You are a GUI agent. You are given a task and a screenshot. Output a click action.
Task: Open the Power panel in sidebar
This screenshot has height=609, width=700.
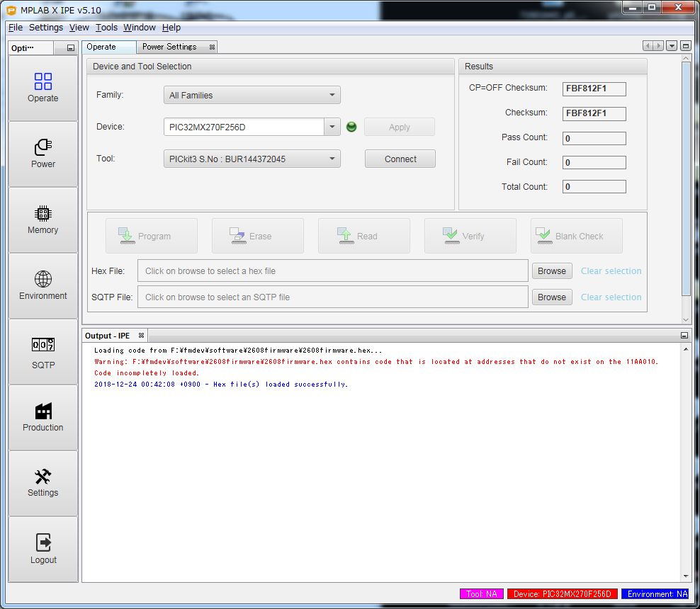tap(43, 153)
